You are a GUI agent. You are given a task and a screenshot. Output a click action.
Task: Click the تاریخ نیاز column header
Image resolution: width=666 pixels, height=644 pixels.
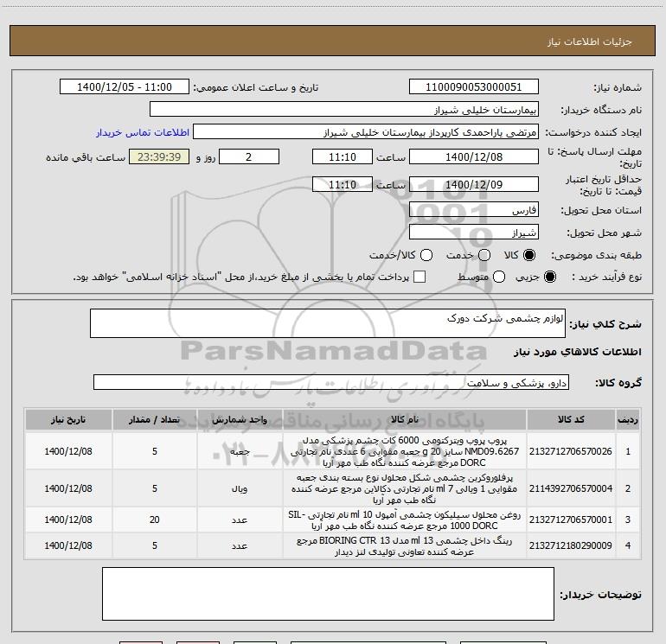(x=68, y=420)
